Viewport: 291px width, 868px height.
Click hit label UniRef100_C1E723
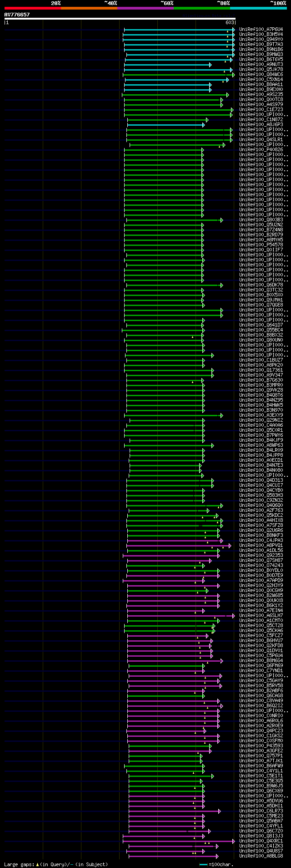pyautogui.click(x=261, y=109)
